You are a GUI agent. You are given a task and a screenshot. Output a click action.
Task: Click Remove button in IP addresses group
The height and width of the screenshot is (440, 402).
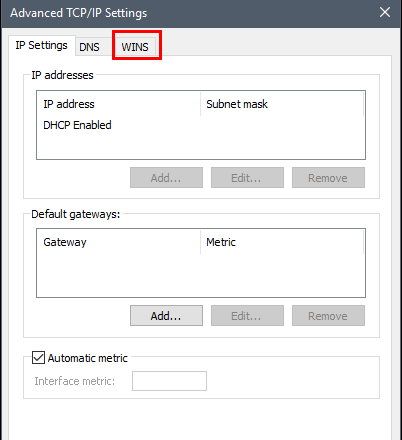[328, 178]
